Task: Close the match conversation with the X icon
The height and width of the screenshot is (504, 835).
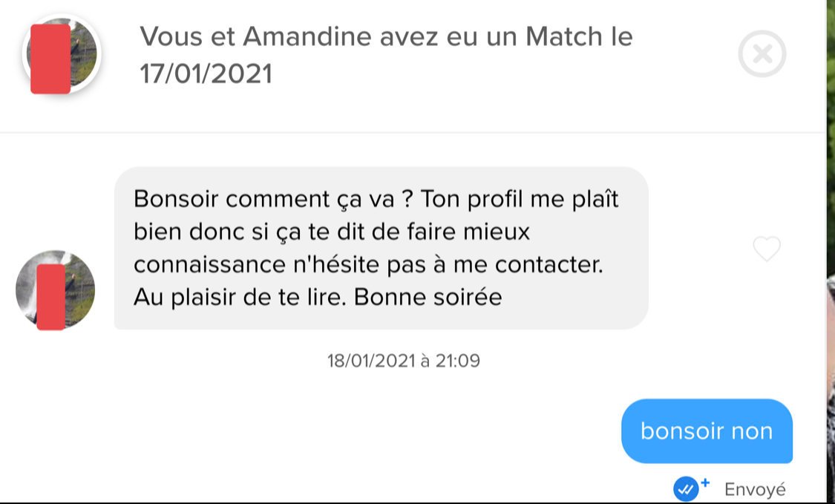Action: (762, 54)
